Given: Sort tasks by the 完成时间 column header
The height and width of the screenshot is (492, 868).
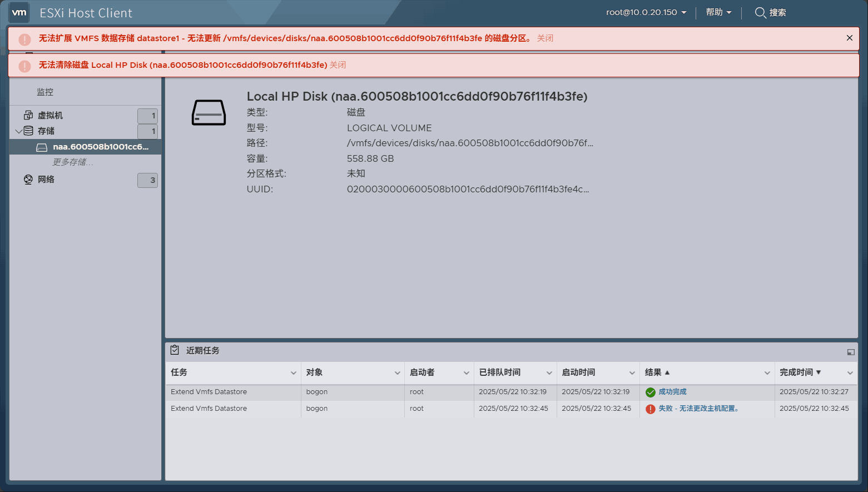Looking at the screenshot, I should 796,372.
